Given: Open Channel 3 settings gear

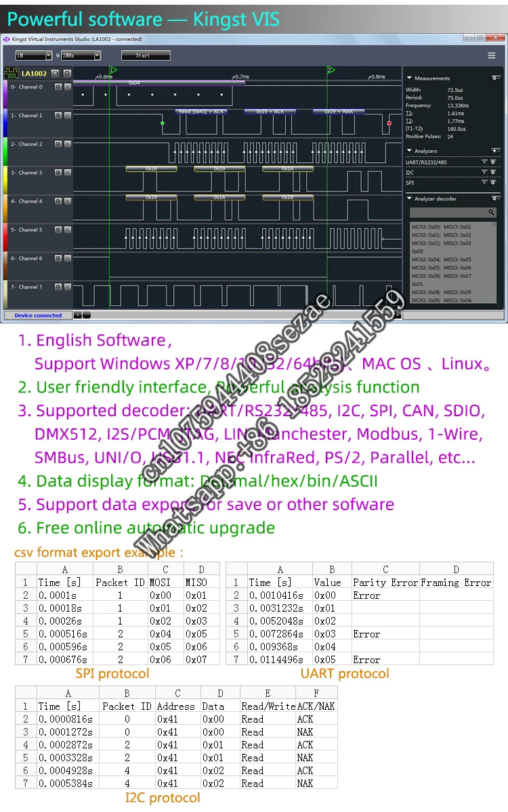Looking at the screenshot, I should pos(58,173).
